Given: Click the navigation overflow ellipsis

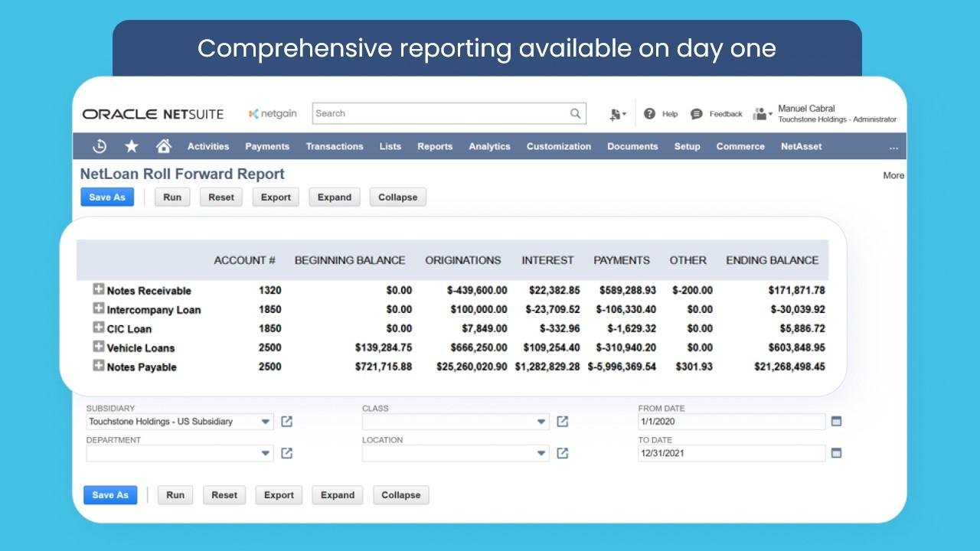Looking at the screenshot, I should [893, 147].
